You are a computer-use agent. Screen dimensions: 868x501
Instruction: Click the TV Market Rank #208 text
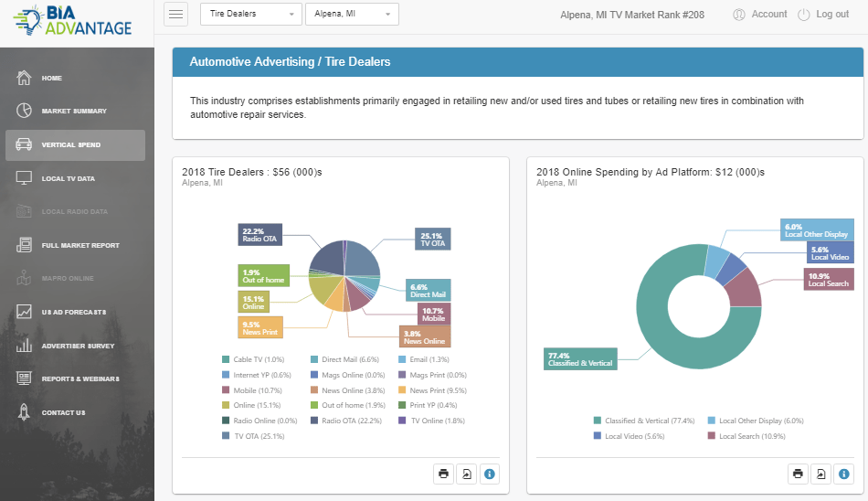point(632,15)
